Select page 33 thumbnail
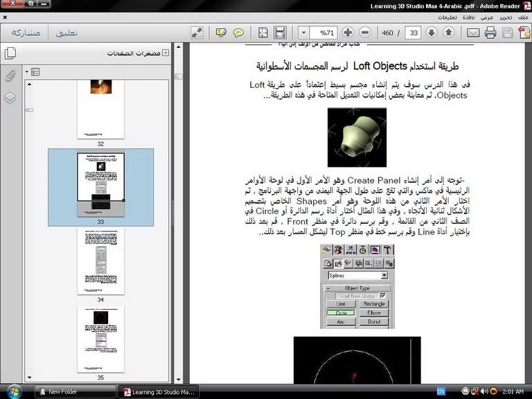The image size is (532, 399). (x=100, y=185)
